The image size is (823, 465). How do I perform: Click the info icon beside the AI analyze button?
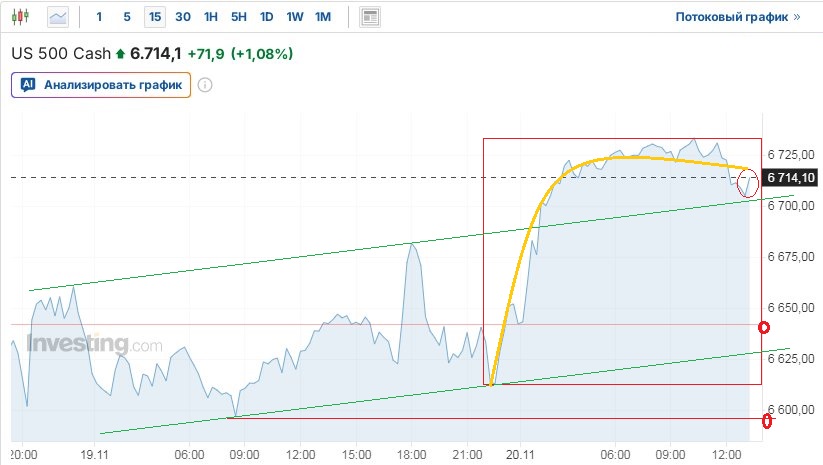tap(205, 85)
